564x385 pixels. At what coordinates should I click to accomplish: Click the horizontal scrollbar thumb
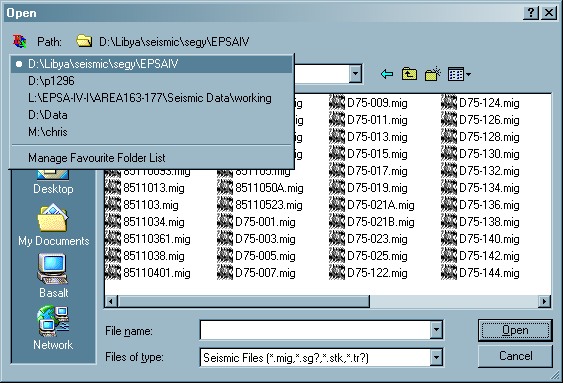point(243,301)
